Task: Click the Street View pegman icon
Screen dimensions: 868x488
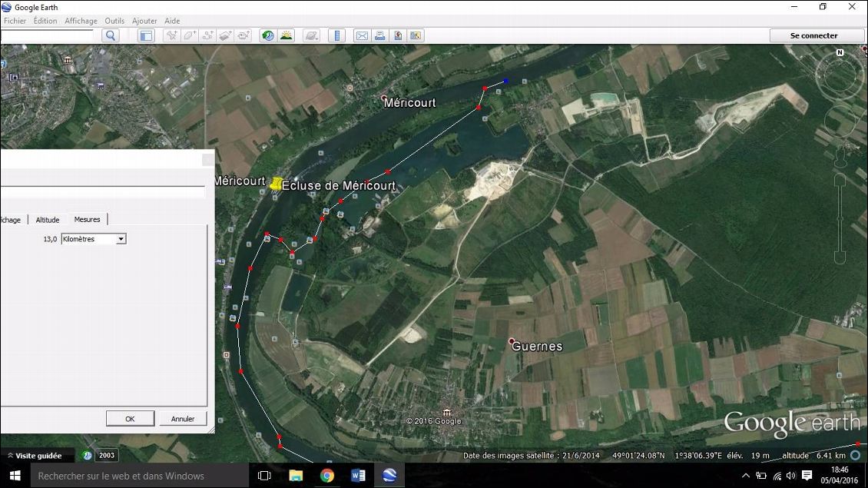Action: 840,157
